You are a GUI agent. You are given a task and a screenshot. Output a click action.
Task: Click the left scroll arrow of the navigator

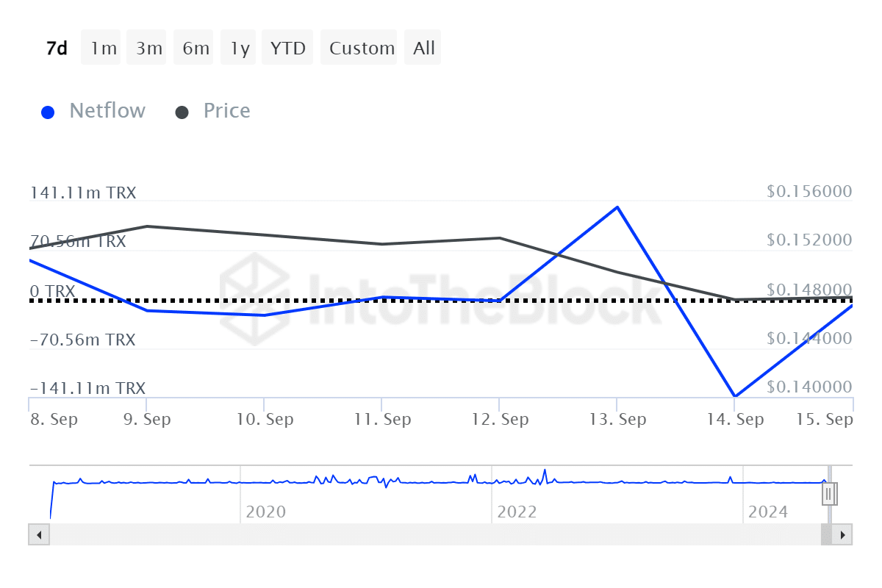(37, 534)
